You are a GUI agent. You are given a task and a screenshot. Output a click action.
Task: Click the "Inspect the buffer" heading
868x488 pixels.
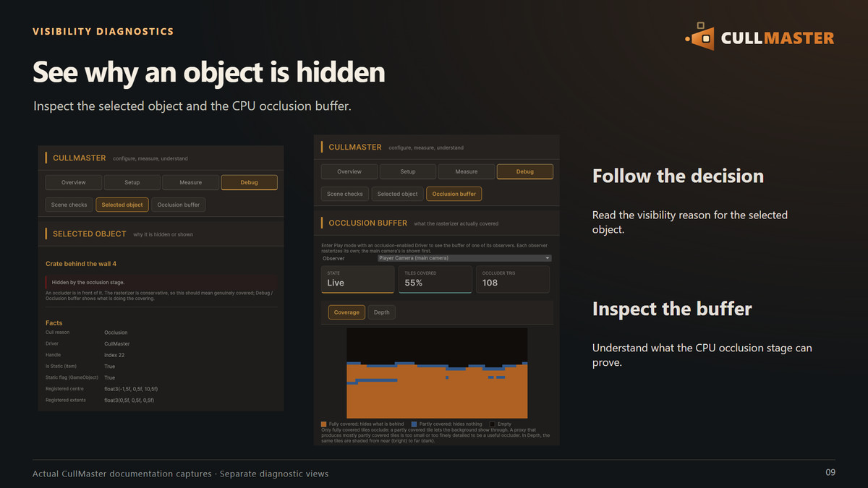[x=672, y=309]
